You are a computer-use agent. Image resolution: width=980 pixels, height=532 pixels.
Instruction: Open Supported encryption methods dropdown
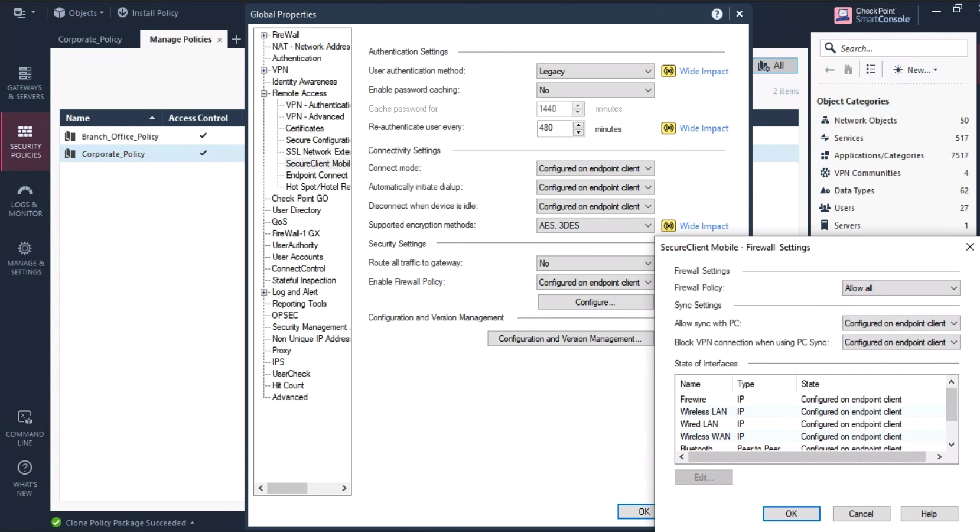click(595, 226)
